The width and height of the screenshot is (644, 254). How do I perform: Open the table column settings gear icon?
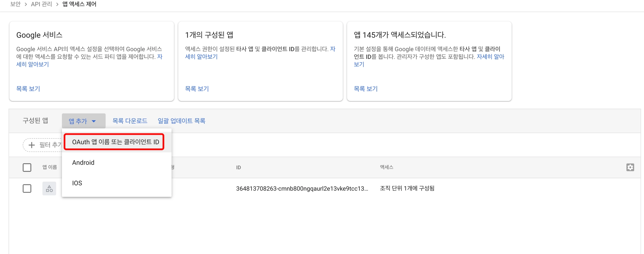pyautogui.click(x=630, y=167)
